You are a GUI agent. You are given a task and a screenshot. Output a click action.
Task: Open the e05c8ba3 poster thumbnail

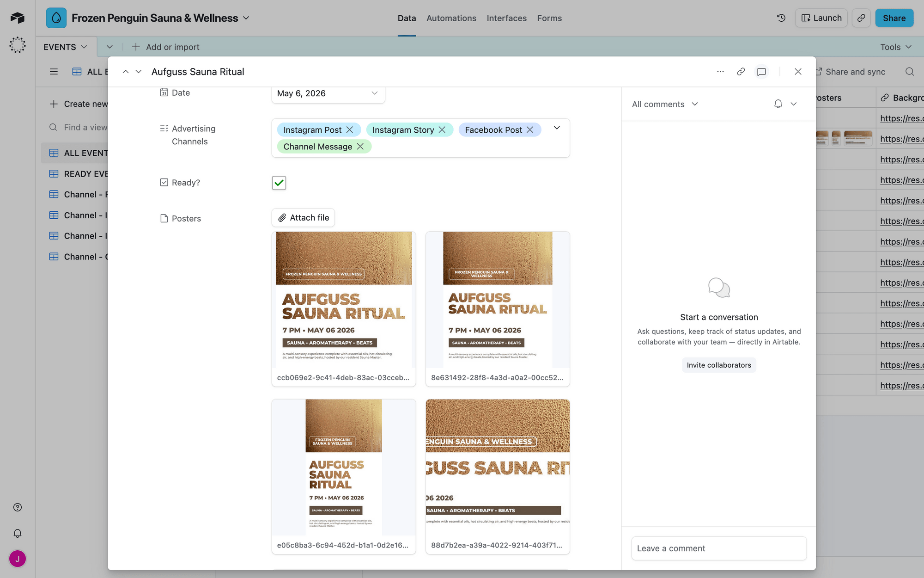tap(344, 467)
